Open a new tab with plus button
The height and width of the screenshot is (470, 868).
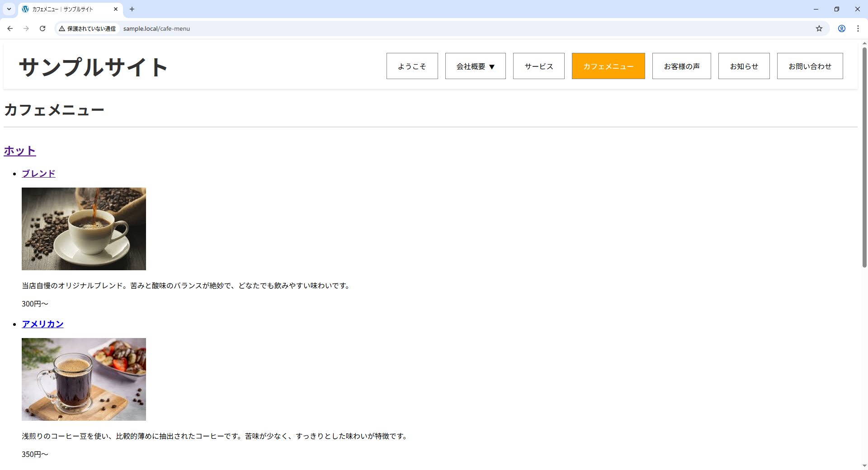132,9
